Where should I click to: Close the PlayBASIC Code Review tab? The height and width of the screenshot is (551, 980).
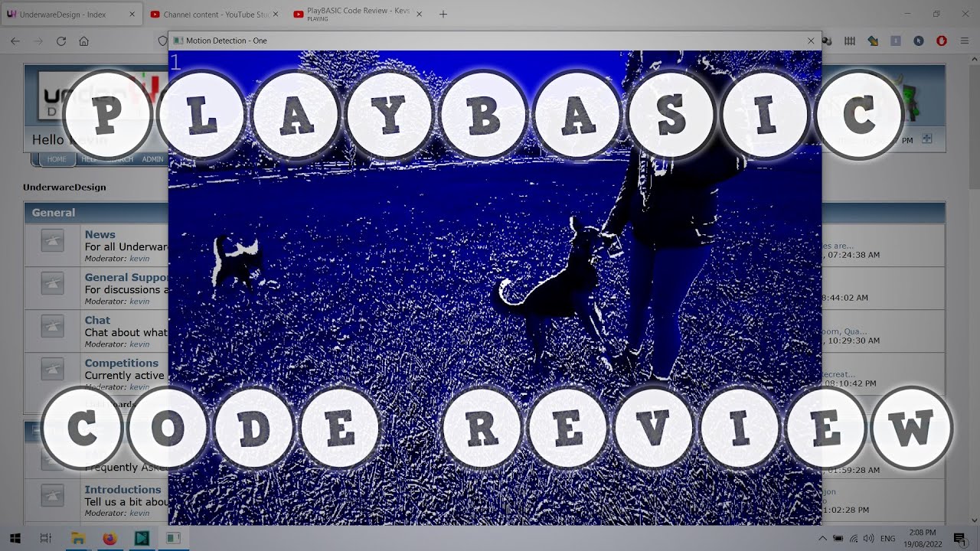(420, 14)
